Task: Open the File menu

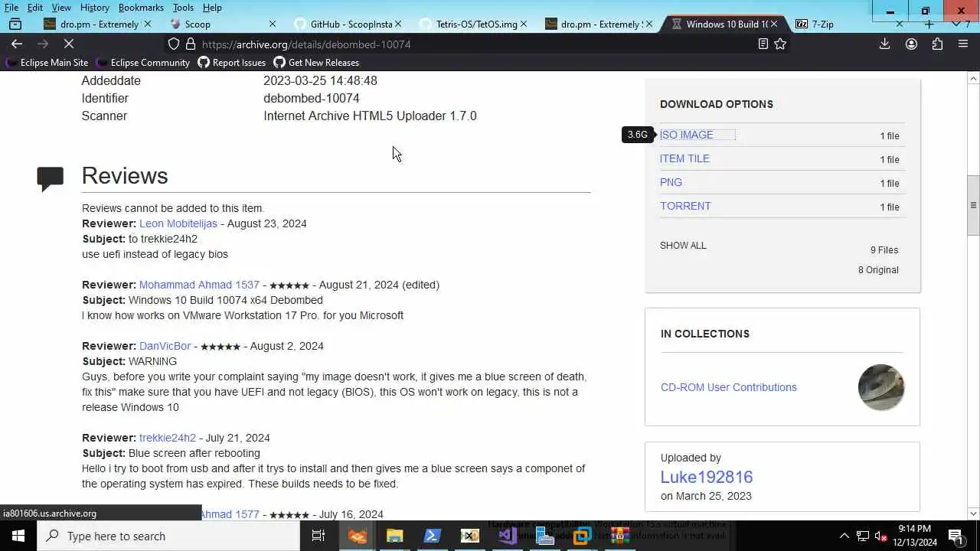Action: pyautogui.click(x=11, y=7)
